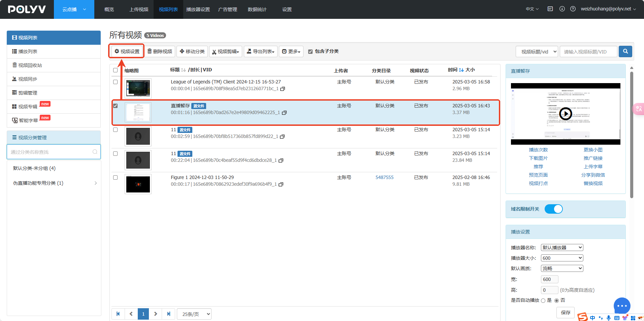Open the download center icon in header
The width and height of the screenshot is (644, 321).
pyautogui.click(x=562, y=9)
